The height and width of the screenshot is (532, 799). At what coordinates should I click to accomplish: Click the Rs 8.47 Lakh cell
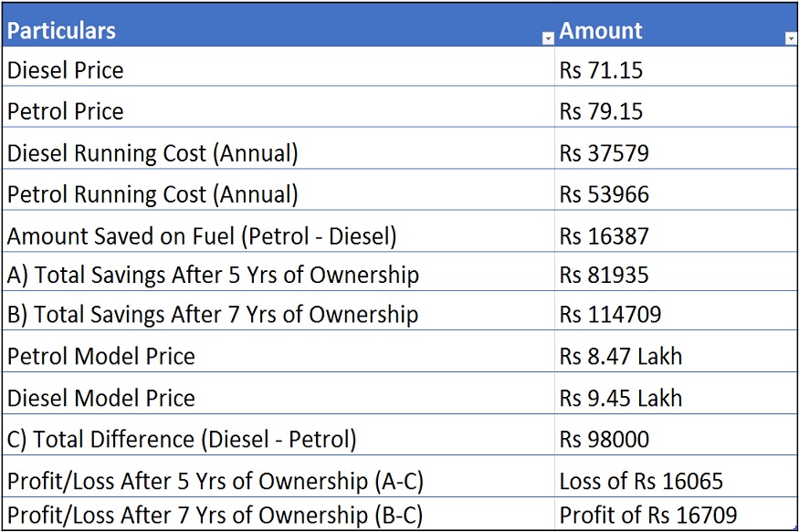click(x=621, y=356)
